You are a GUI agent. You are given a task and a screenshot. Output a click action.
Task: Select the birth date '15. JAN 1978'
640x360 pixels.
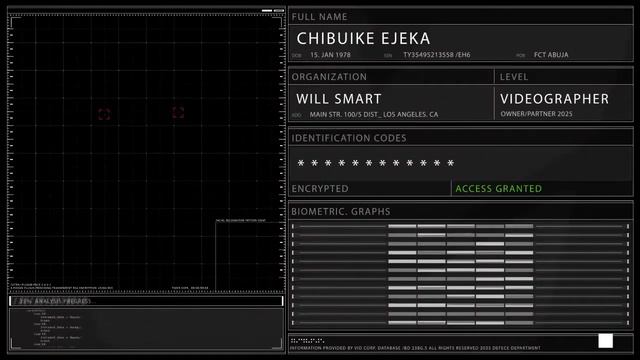[330, 55]
